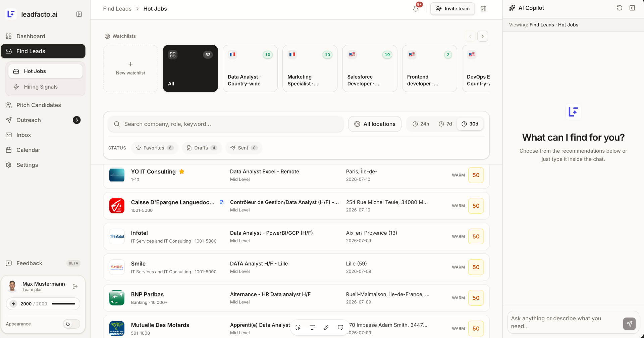Open Data Analyst Country-wide watchlist

[x=250, y=68]
